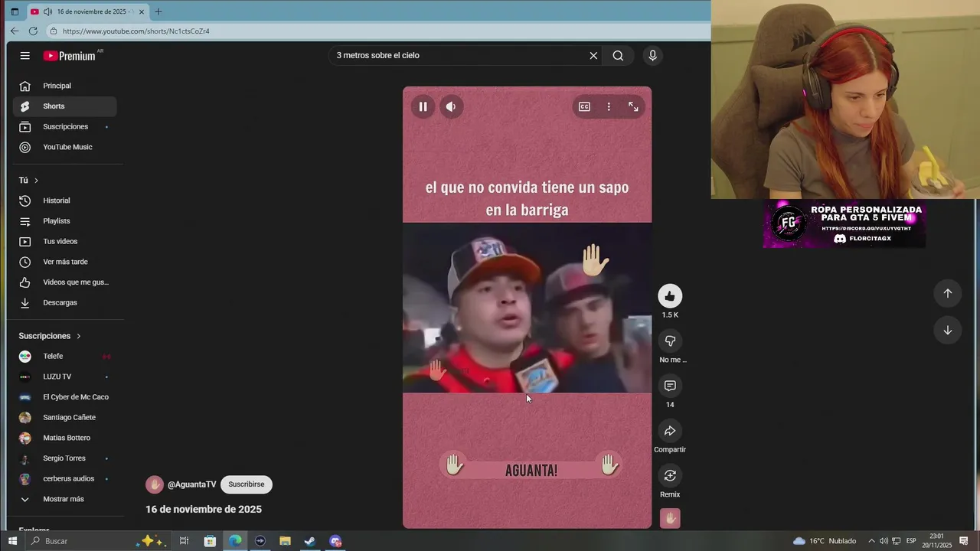Open the Telefe channel subscription
Image resolution: width=980 pixels, height=551 pixels.
pyautogui.click(x=64, y=356)
